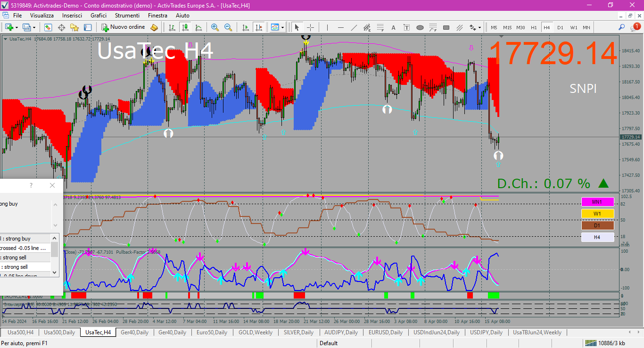Select the cursor arrow tool
Screen dimensions: 644x348
[x=297, y=27]
